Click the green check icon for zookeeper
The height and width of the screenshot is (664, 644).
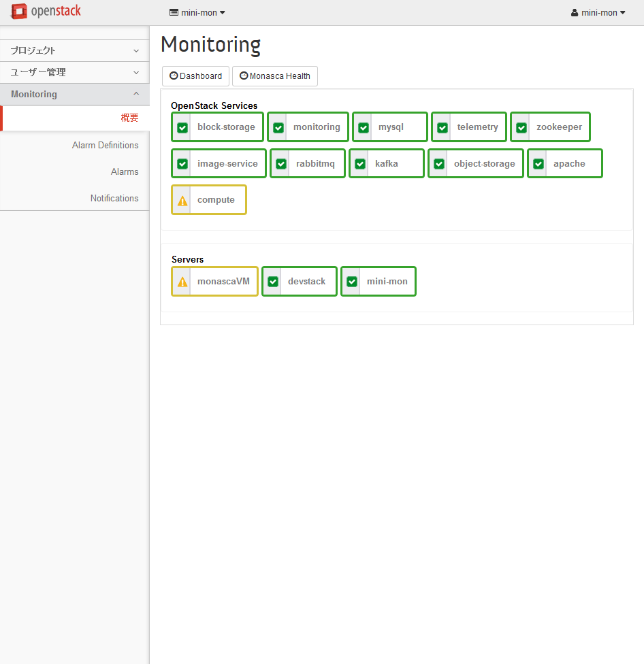click(x=521, y=127)
